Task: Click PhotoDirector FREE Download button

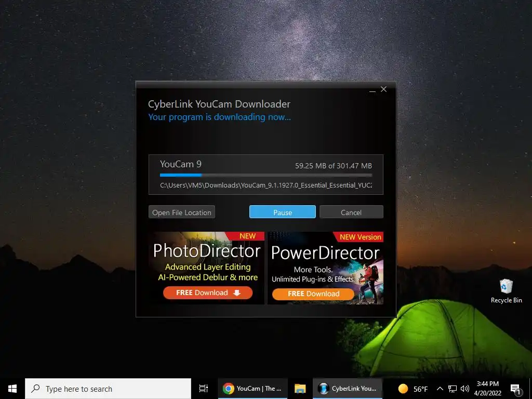Action: (x=208, y=293)
